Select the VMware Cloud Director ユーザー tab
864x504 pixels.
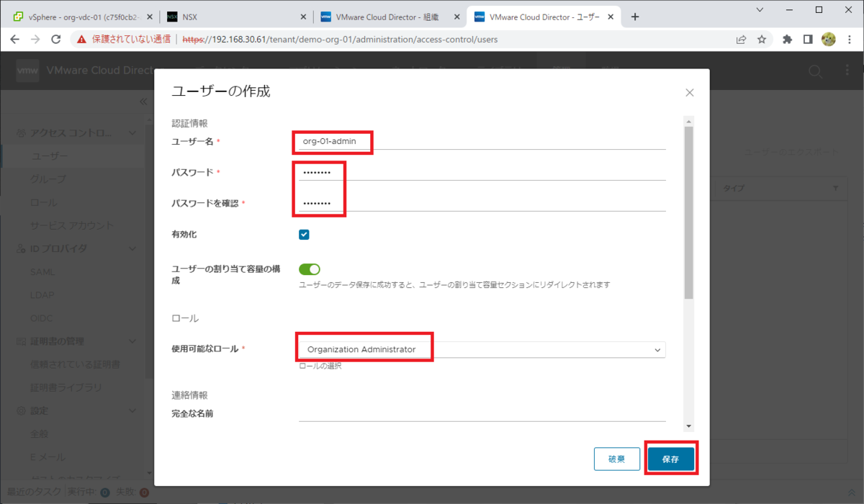(544, 17)
